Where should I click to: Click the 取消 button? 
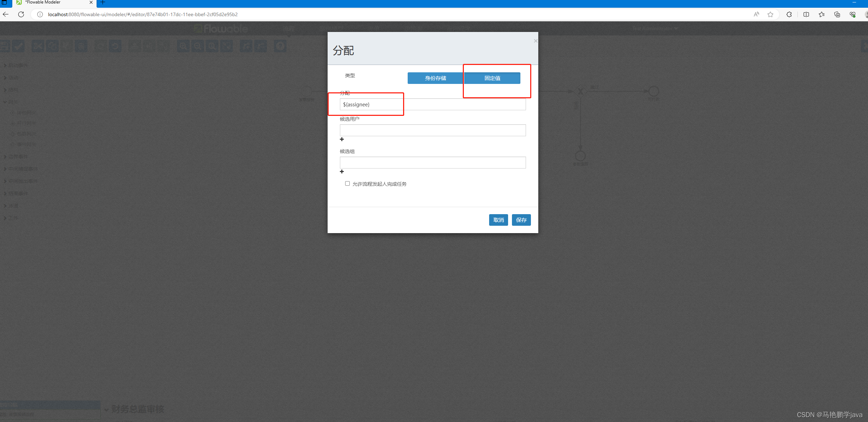coord(498,220)
